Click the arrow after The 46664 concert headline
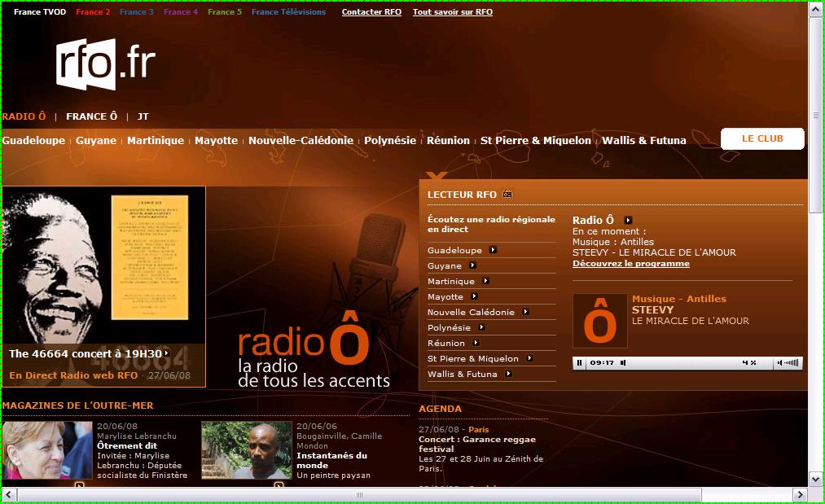The width and height of the screenshot is (825, 504). point(166,353)
